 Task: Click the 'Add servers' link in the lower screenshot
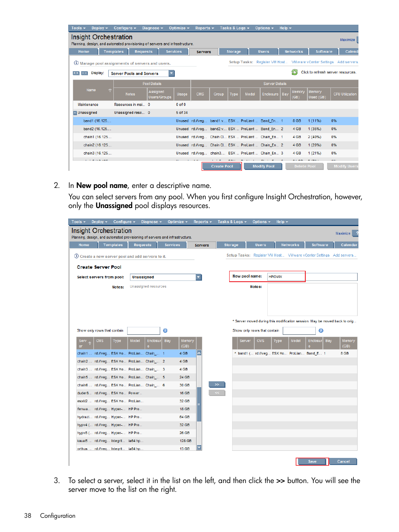point(345,255)
